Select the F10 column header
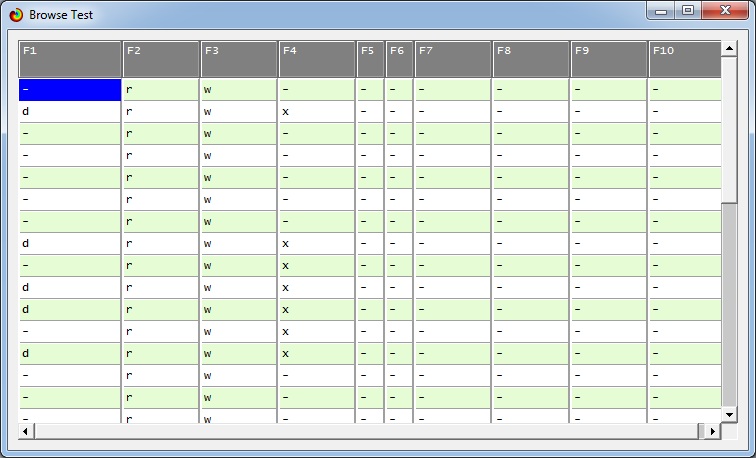This screenshot has height=458, width=756. tap(684, 59)
